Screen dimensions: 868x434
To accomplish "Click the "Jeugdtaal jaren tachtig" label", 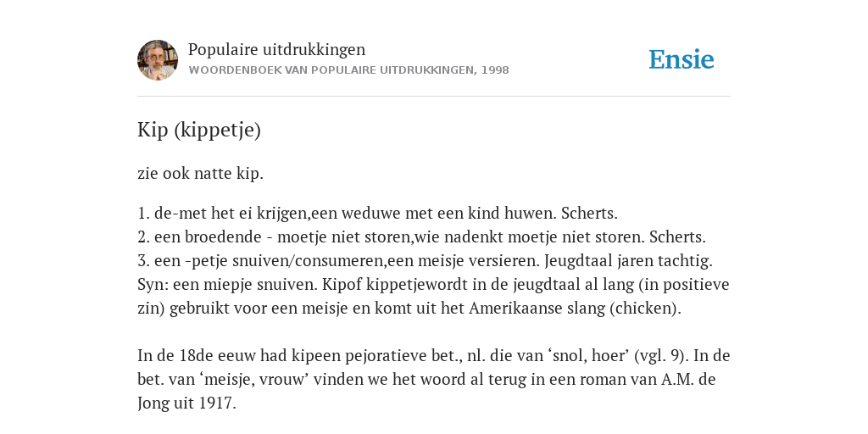I will pyautogui.click(x=626, y=260).
